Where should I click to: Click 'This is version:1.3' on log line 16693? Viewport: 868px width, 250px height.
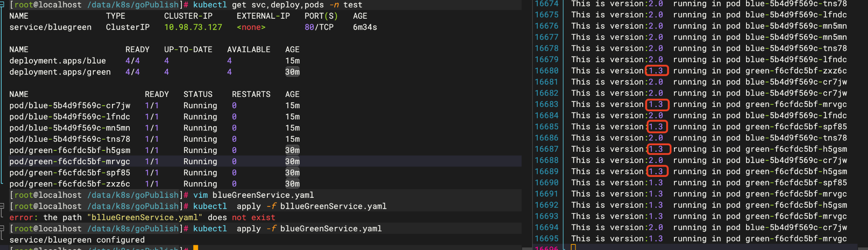pyautogui.click(x=617, y=217)
